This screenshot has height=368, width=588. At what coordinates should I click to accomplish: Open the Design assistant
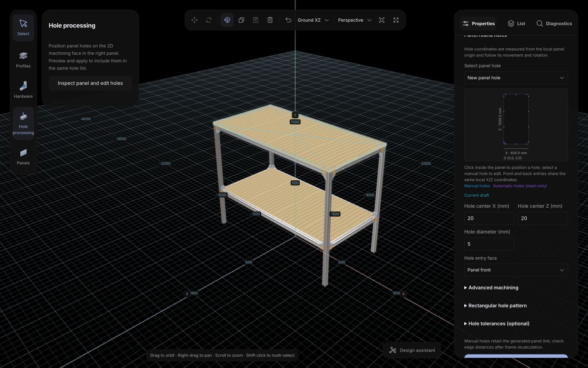coord(412,350)
